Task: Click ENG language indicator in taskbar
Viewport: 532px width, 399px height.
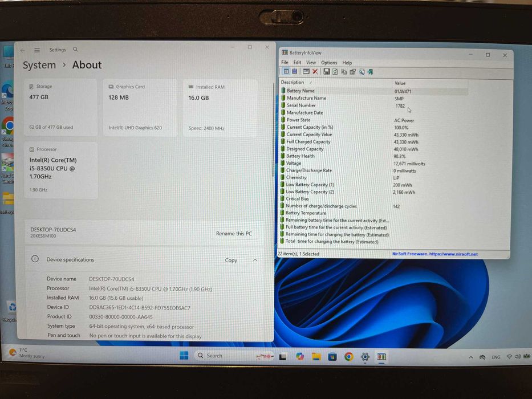Action: pos(496,357)
